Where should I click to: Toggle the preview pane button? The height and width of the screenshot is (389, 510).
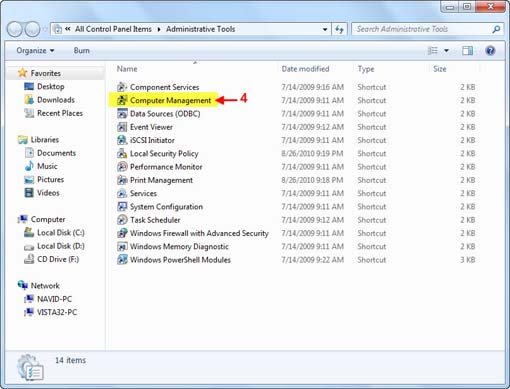[x=467, y=51]
